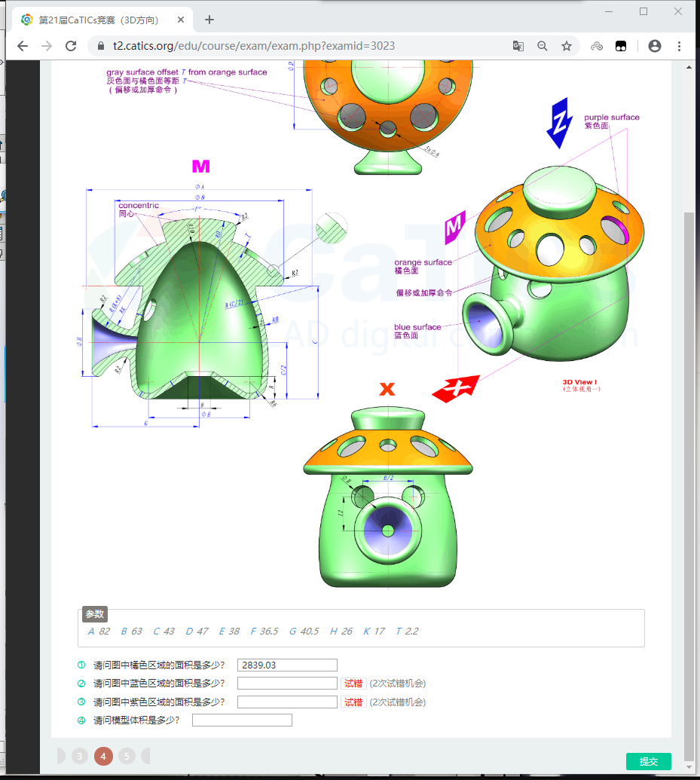Click the blue area answer field
This screenshot has height=780, width=700.
coord(287,684)
